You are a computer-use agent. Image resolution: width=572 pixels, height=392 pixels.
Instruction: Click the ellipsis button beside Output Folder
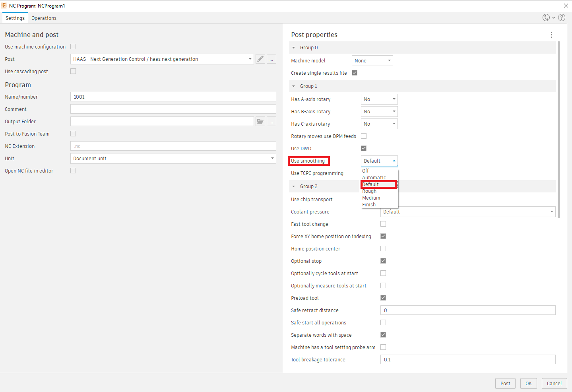point(271,122)
